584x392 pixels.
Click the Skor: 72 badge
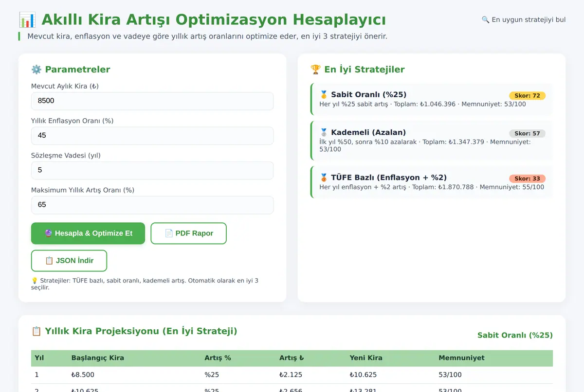tap(527, 96)
